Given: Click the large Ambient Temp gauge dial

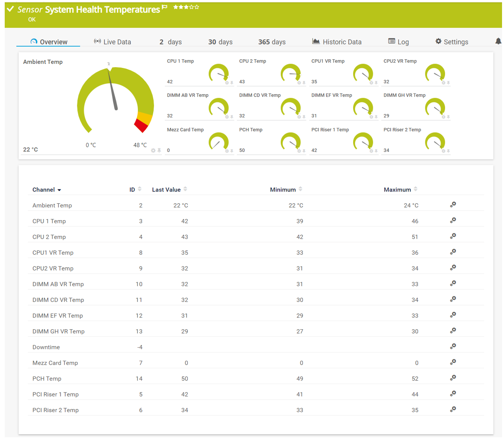Looking at the screenshot, I should click(115, 102).
